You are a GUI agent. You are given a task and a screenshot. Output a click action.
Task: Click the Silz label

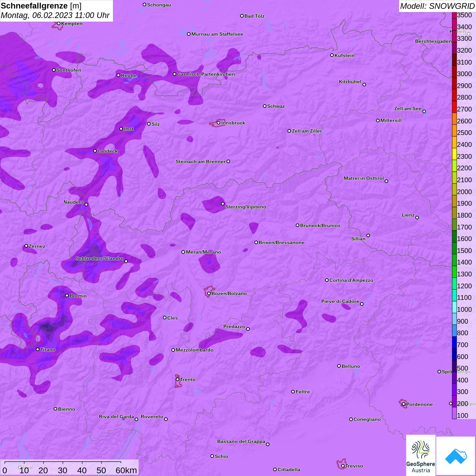click(156, 124)
